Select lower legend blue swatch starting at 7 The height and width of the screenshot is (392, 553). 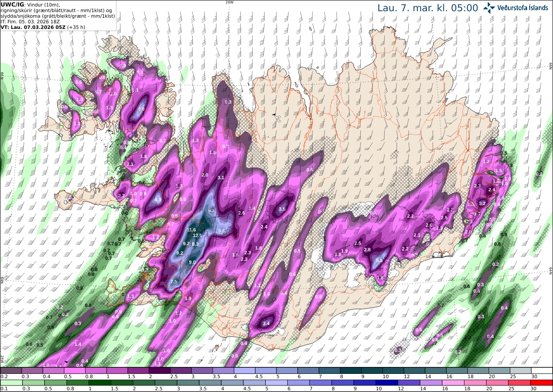(x=321, y=383)
